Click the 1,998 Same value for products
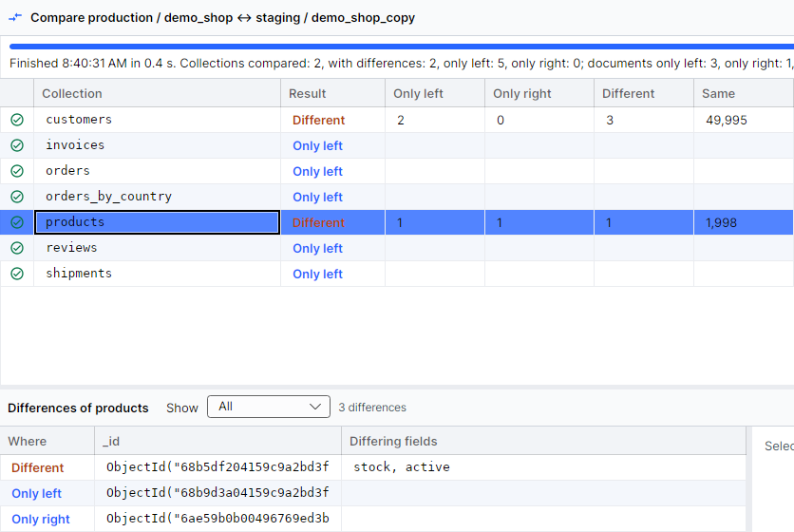Screen dimensions: 794x532 721,223
